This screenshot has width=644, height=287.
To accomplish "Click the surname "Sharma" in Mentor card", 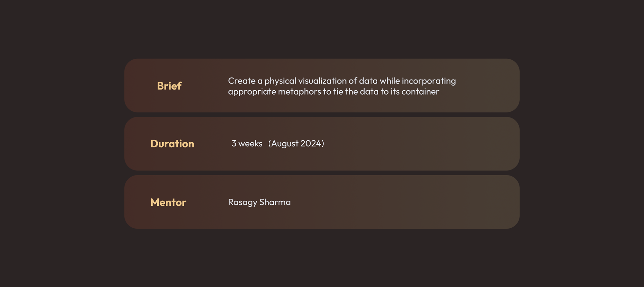I will point(275,202).
